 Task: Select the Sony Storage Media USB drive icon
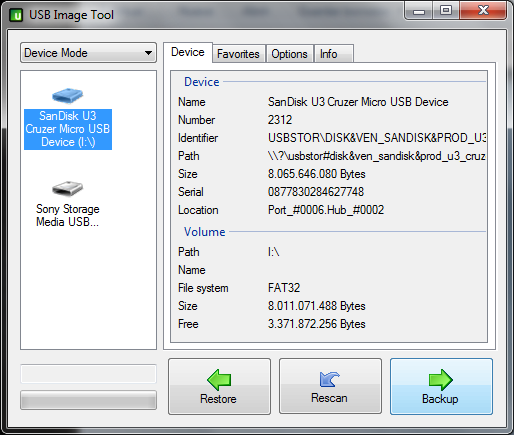click(68, 188)
